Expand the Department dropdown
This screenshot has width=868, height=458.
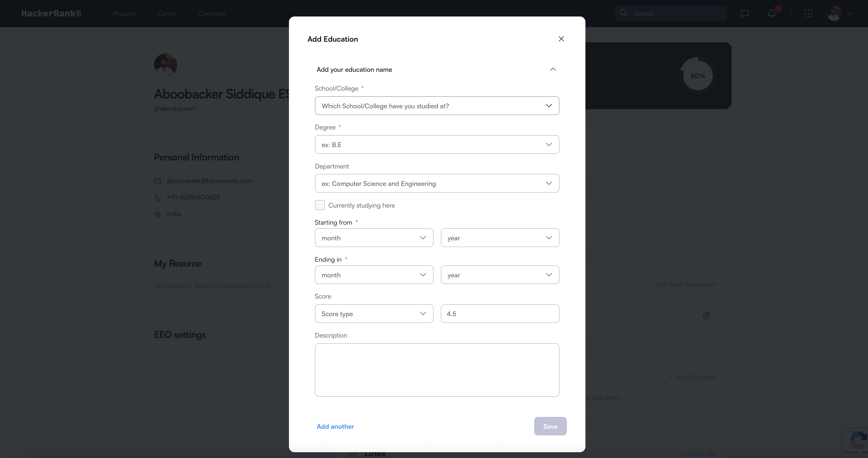437,183
